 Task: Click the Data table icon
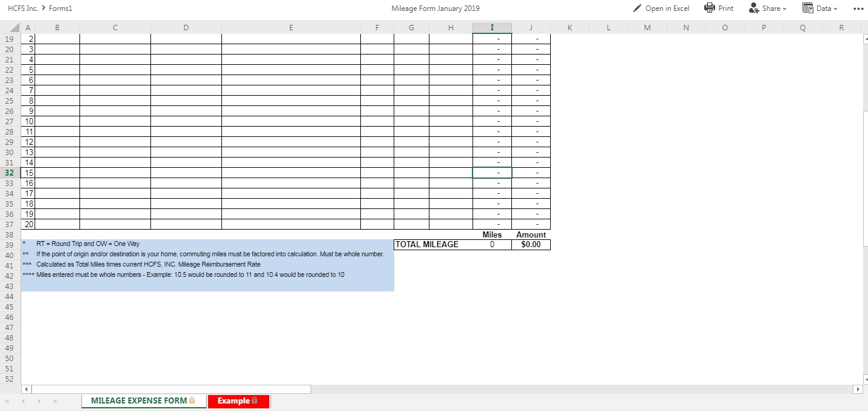point(807,8)
